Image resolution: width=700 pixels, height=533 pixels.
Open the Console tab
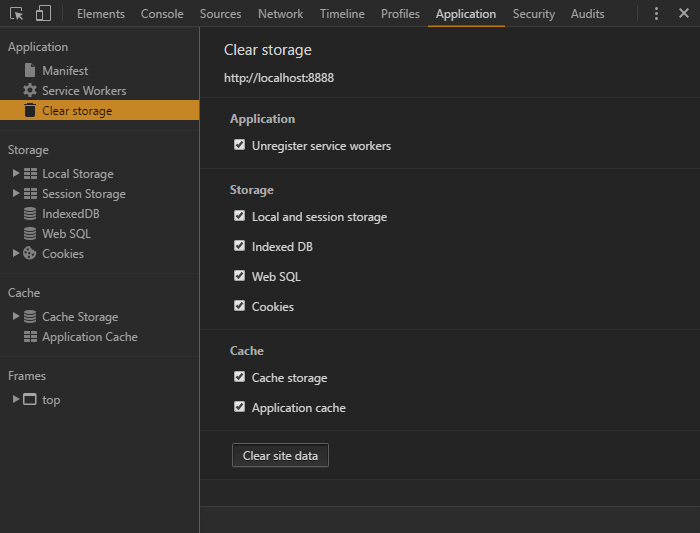point(162,14)
